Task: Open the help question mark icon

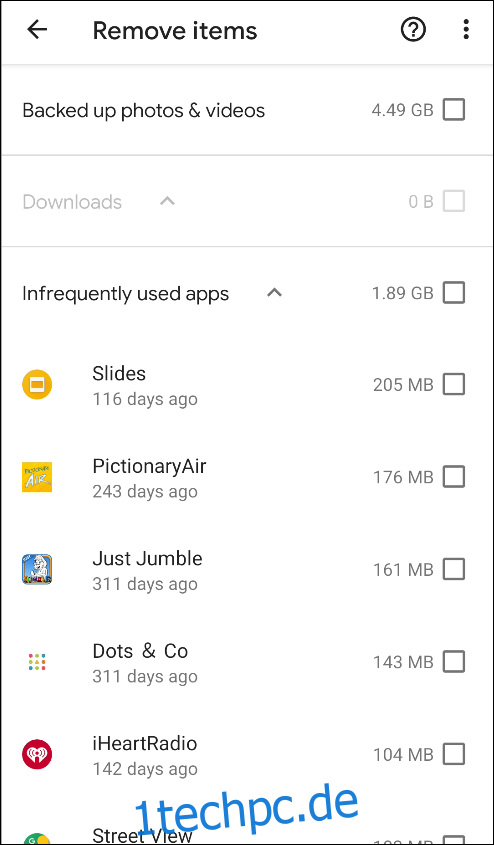Action: [413, 30]
